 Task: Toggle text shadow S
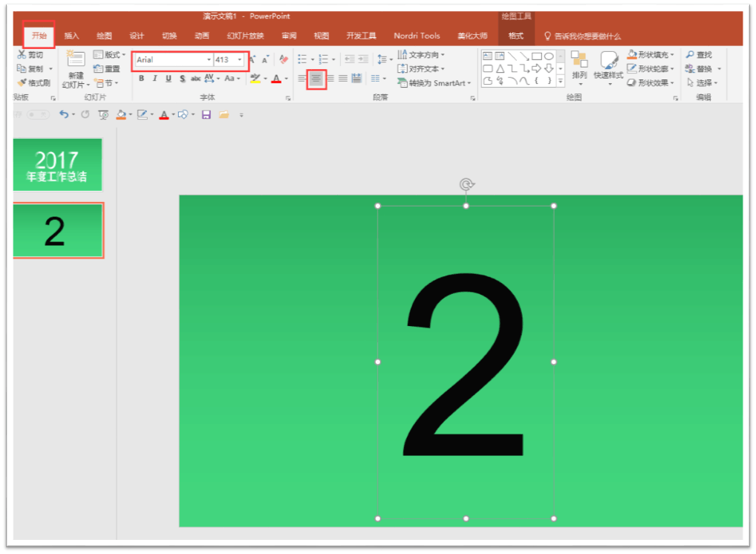[182, 79]
